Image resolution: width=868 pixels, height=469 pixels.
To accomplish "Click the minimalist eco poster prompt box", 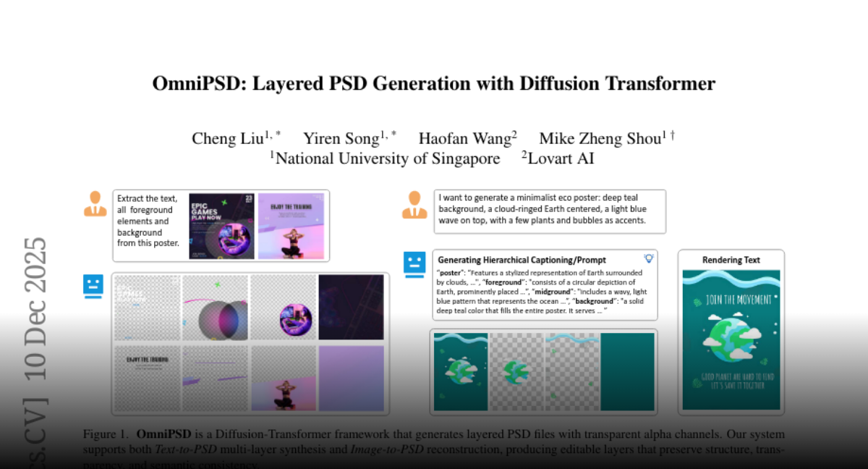I will click(550, 210).
